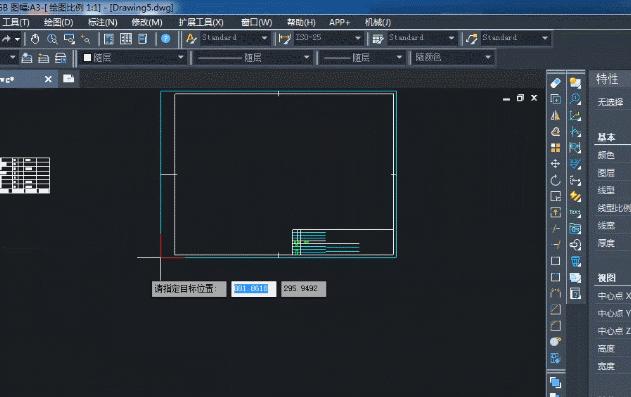Click the new drawing tab icon

pos(68,78)
